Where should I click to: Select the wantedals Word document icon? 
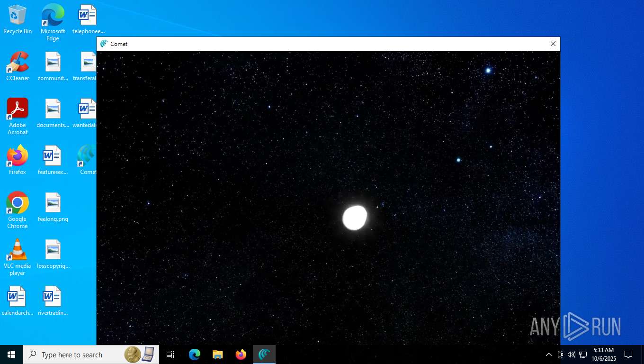click(x=85, y=113)
